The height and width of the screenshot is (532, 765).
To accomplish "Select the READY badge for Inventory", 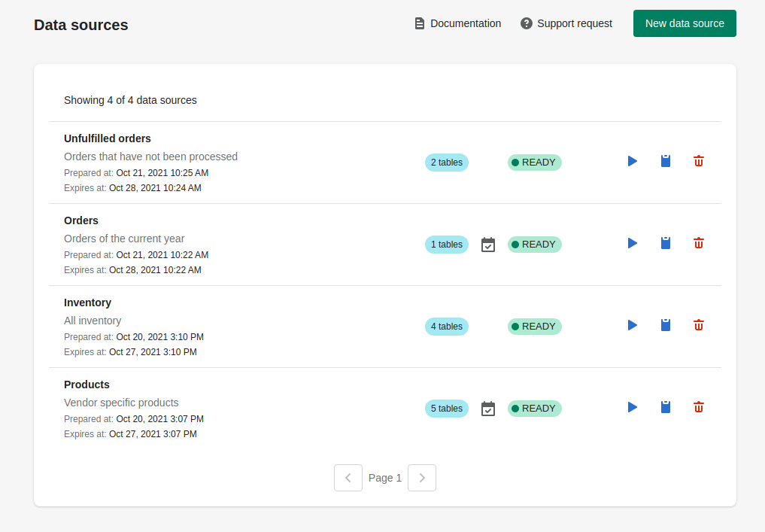I will point(534,326).
